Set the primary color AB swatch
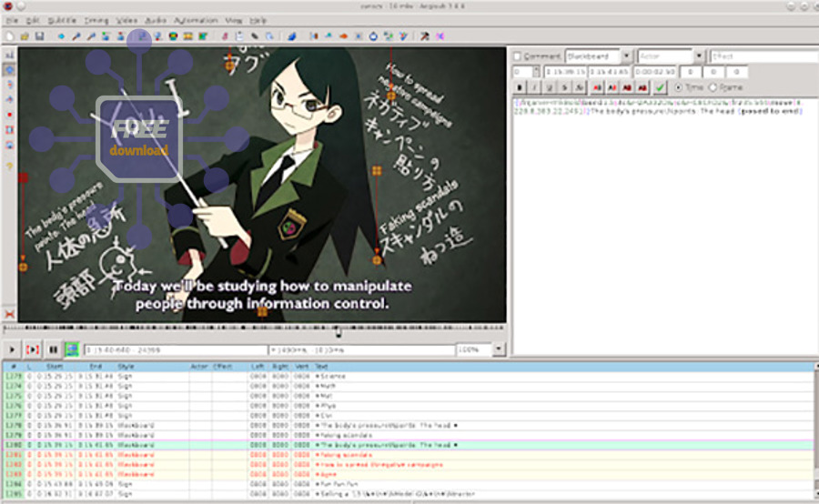This screenshot has height=504, width=819. [x=598, y=87]
